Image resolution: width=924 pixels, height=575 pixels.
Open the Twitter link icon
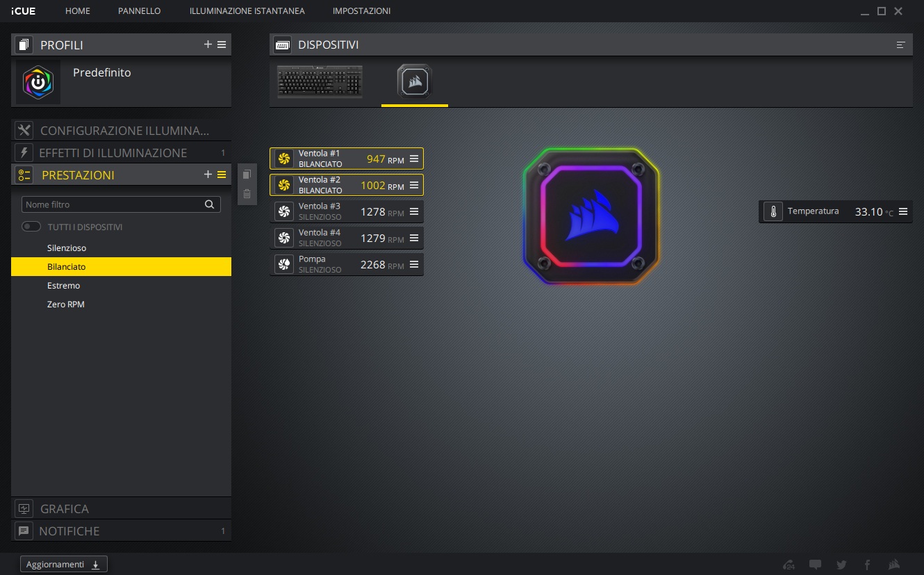tap(841, 565)
